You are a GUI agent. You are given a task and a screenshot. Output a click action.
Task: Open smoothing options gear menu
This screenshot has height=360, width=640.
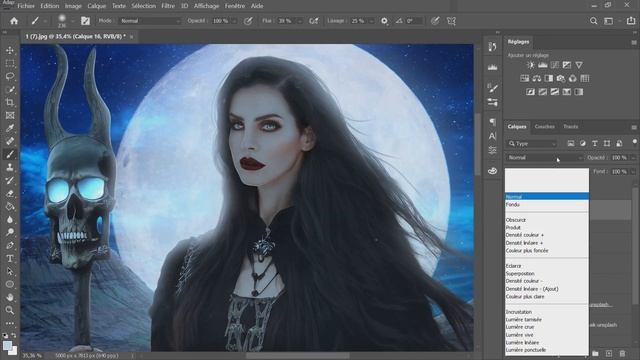[384, 21]
